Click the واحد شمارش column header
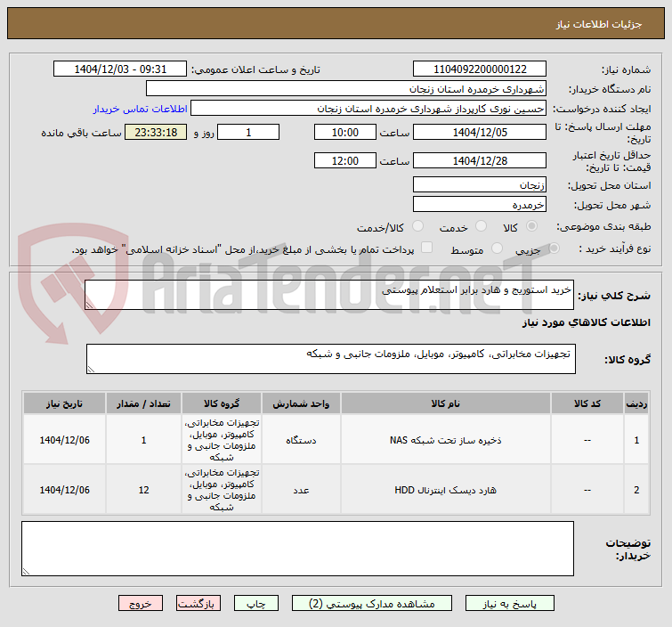672x627 pixels. (x=301, y=403)
